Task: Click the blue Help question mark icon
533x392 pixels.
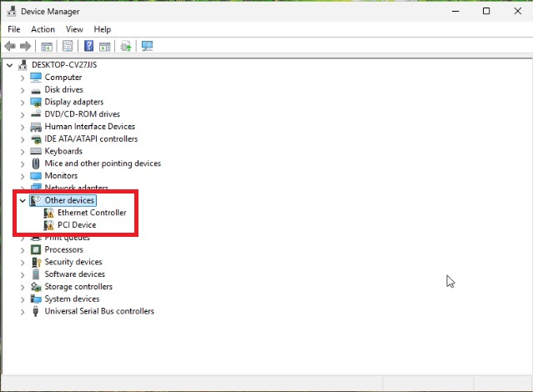Action: pos(88,46)
